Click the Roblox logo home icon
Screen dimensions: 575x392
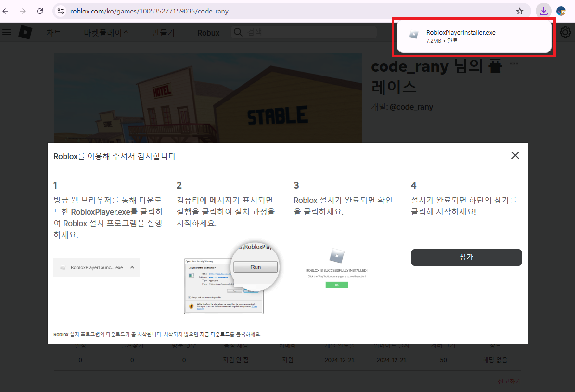[x=26, y=32]
